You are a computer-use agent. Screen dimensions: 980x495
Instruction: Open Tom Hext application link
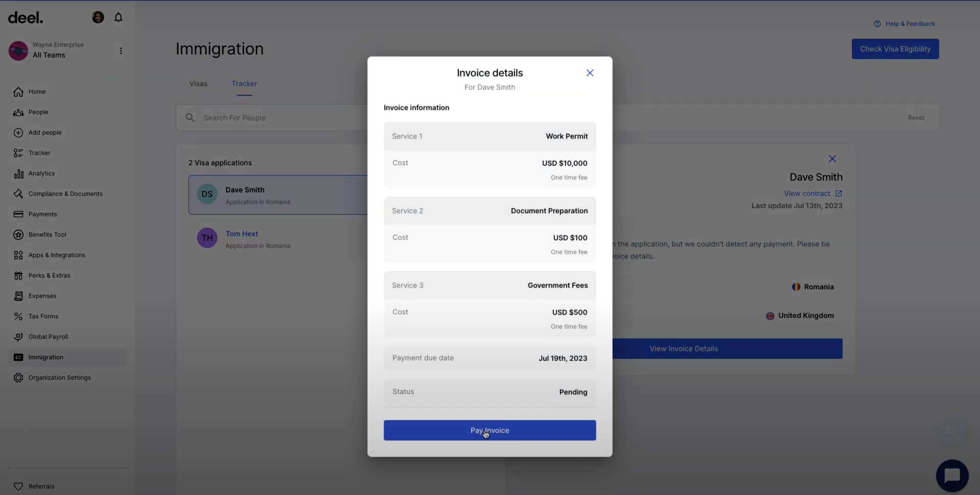point(242,234)
